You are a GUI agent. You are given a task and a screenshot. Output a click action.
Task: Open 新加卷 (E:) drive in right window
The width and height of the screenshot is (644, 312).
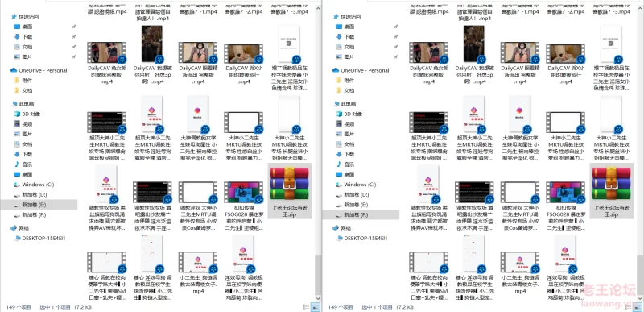(x=353, y=204)
